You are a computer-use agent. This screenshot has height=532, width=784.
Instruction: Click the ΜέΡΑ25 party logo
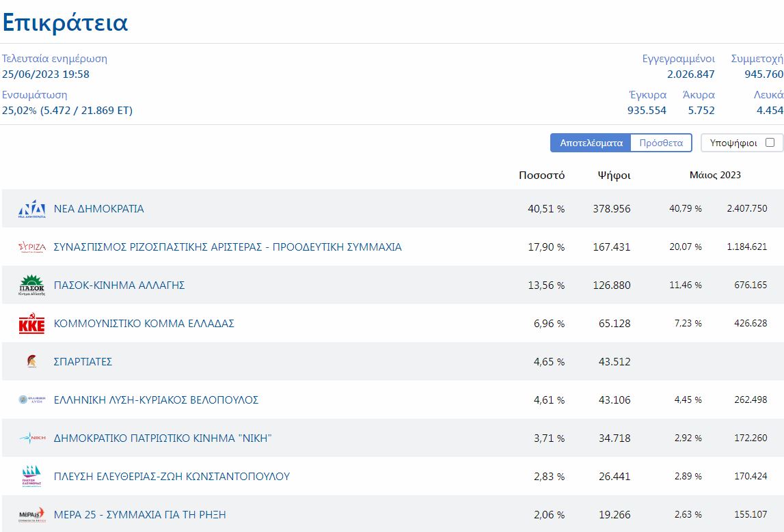[32, 514]
